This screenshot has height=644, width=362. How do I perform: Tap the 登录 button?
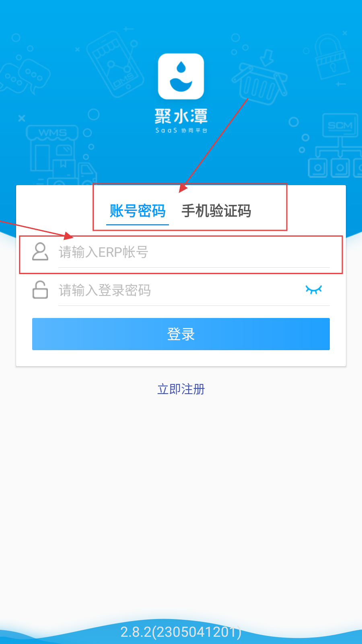[181, 334]
